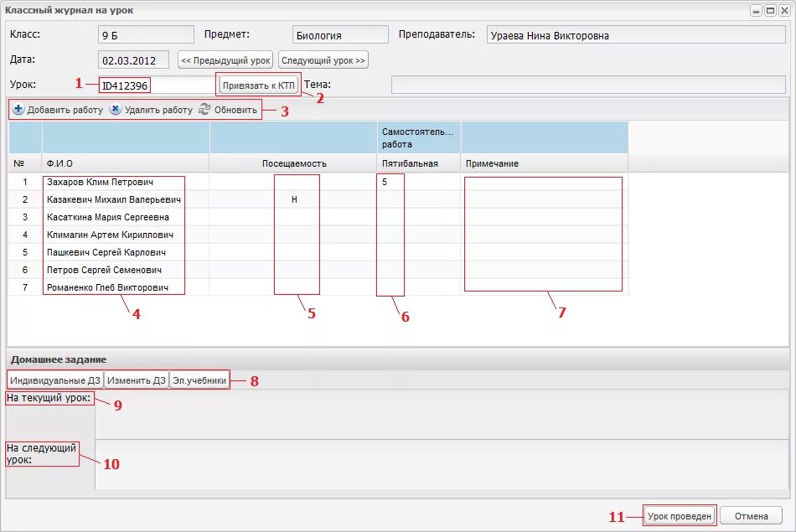The height and width of the screenshot is (532, 796).
Task: Click the Пятибальная cell for Казакевич
Action: click(x=419, y=199)
